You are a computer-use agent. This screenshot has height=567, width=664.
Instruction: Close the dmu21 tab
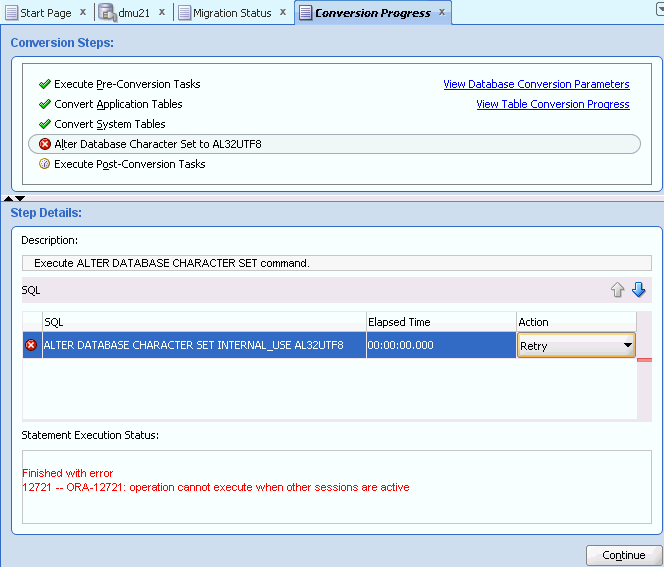tap(162, 12)
